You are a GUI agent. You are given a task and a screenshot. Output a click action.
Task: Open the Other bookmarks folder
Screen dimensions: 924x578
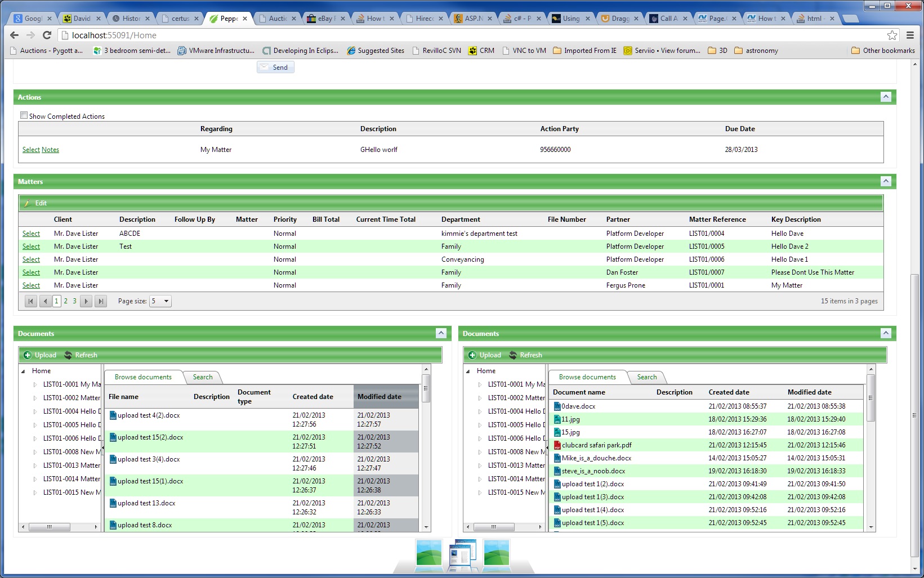point(883,51)
